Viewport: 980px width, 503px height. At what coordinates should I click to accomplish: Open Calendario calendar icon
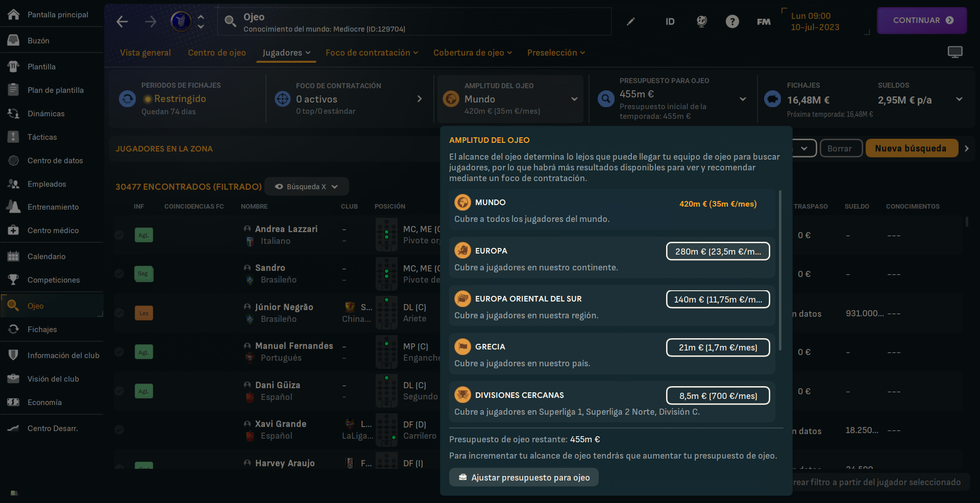14,256
